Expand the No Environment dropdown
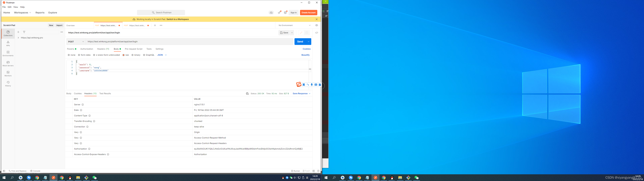Screen dimensions: 644x181 pos(294,25)
